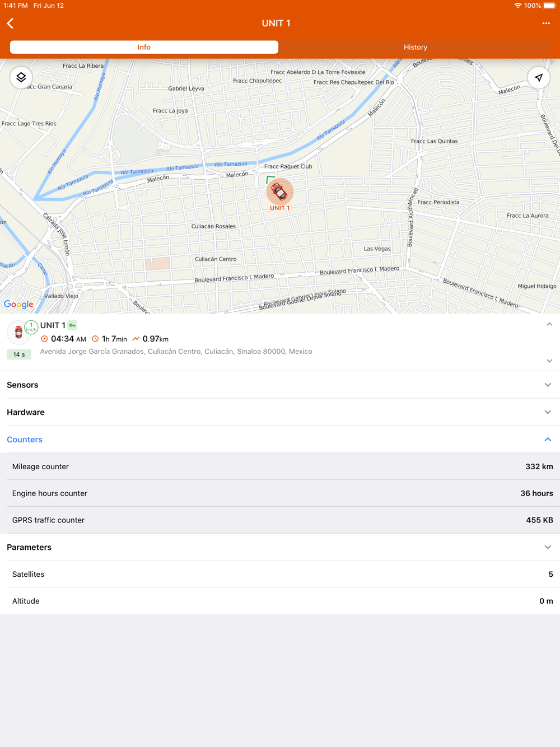The image size is (560, 747).
Task: Tap the Fracc Res Chapultepec Del Rio label
Action: click(354, 82)
